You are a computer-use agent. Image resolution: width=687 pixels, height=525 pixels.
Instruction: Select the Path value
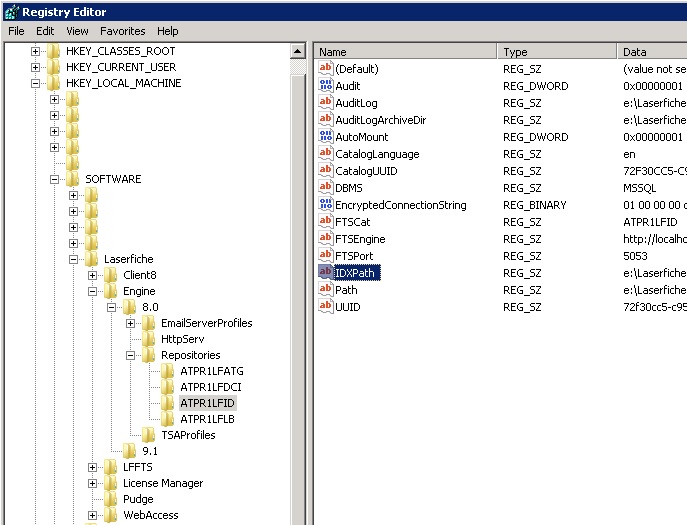tap(346, 290)
